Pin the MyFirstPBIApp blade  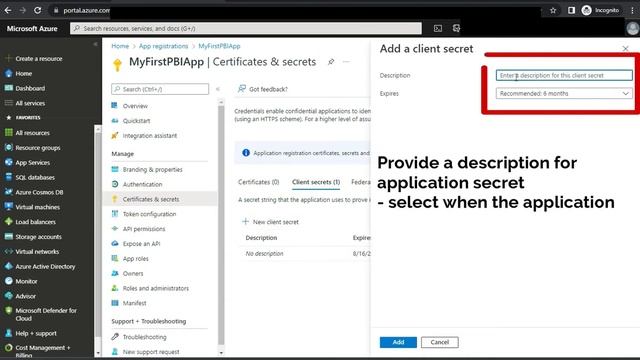(331, 62)
